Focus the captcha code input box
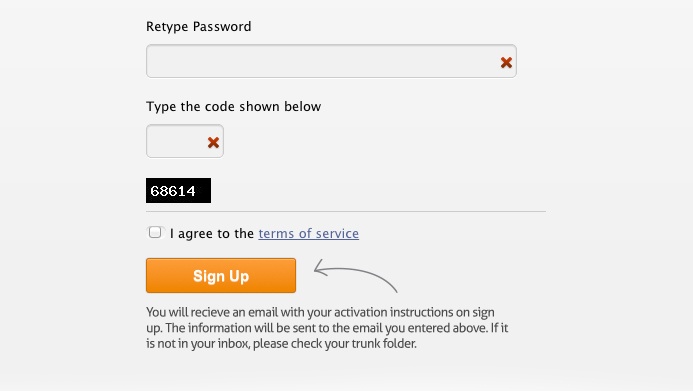 pyautogui.click(x=185, y=141)
